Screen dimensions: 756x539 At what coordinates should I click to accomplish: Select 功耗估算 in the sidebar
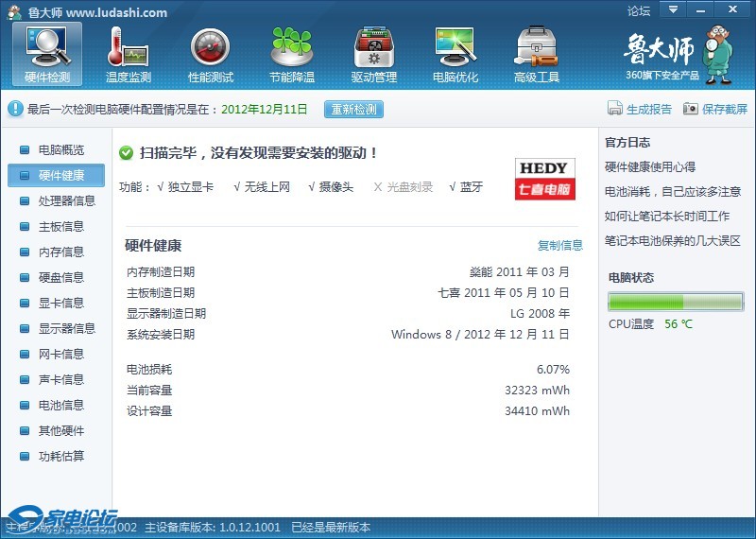point(60,457)
